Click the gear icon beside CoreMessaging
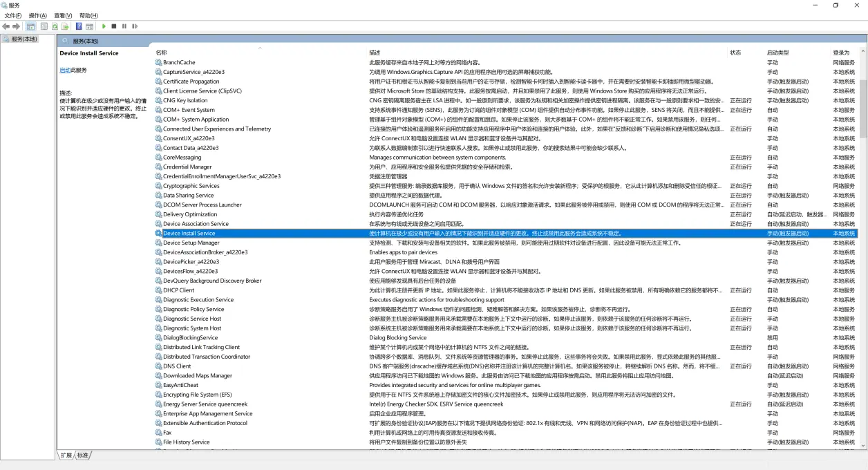868x470 pixels. click(x=158, y=158)
